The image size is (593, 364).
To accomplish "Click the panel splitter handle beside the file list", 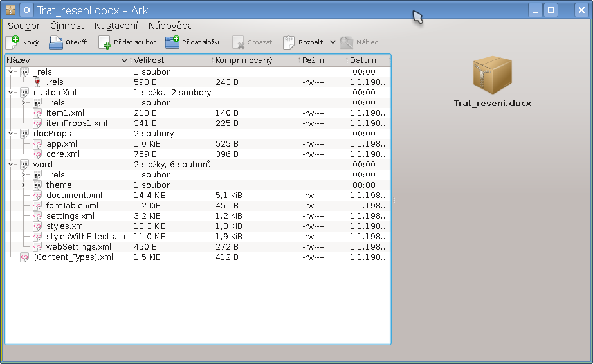I will [x=394, y=200].
